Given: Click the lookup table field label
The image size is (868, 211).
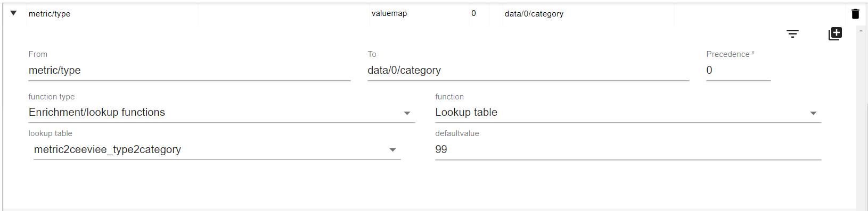Looking at the screenshot, I should pos(50,133).
